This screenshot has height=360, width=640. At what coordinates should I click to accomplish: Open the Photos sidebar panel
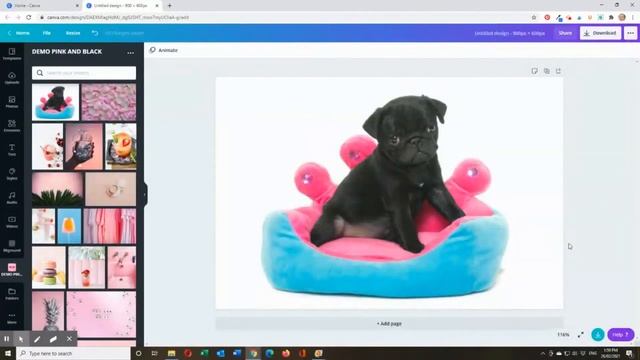pyautogui.click(x=12, y=102)
